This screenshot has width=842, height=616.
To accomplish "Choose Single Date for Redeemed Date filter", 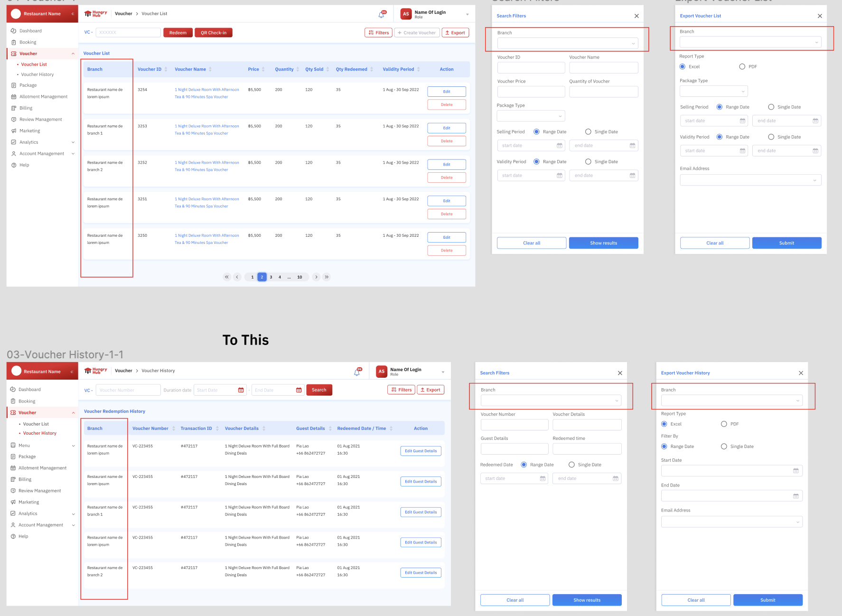I will [571, 465].
